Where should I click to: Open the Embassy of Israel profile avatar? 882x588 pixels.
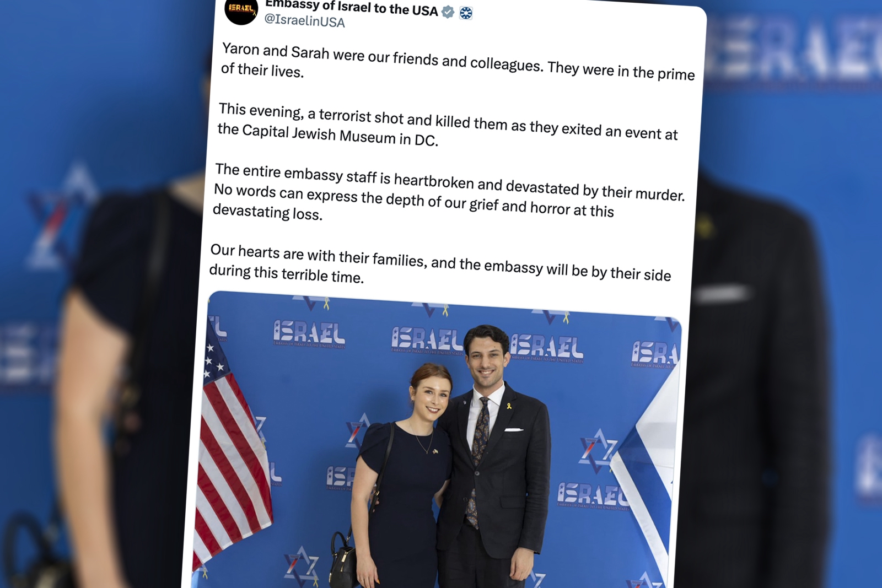[x=241, y=10]
